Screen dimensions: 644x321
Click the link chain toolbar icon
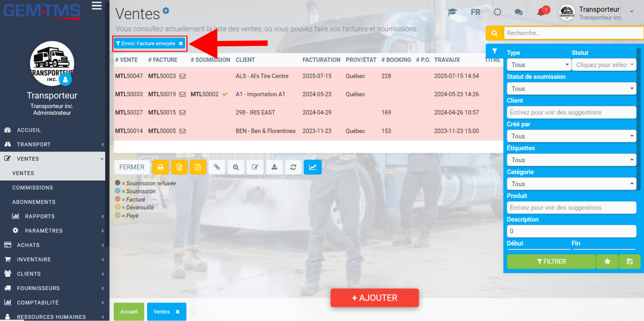(217, 167)
